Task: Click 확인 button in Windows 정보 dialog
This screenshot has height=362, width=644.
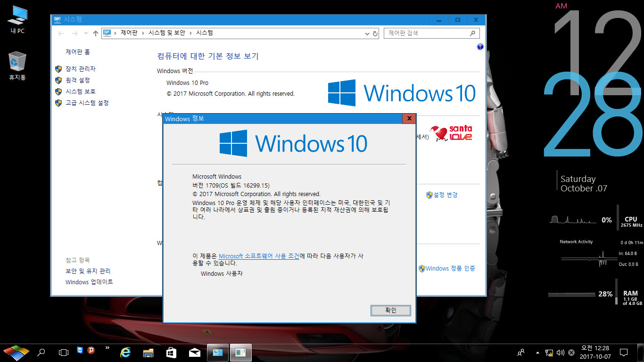Action: pyautogui.click(x=391, y=310)
